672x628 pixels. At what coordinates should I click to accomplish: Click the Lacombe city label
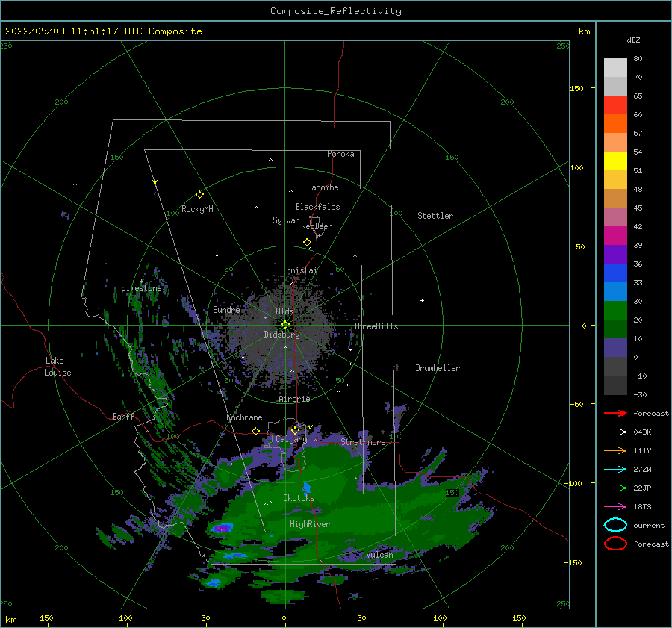tap(323, 187)
